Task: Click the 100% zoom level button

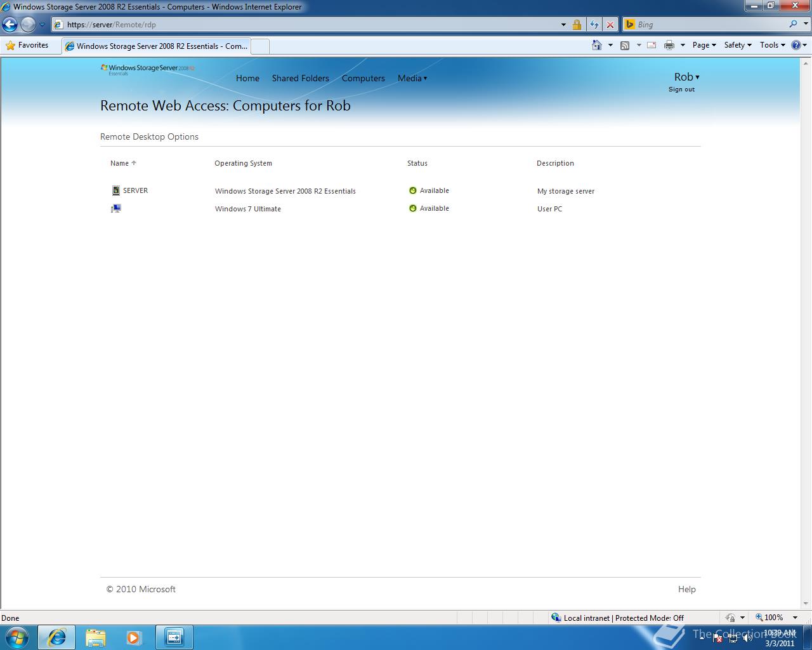Action: 769,618
